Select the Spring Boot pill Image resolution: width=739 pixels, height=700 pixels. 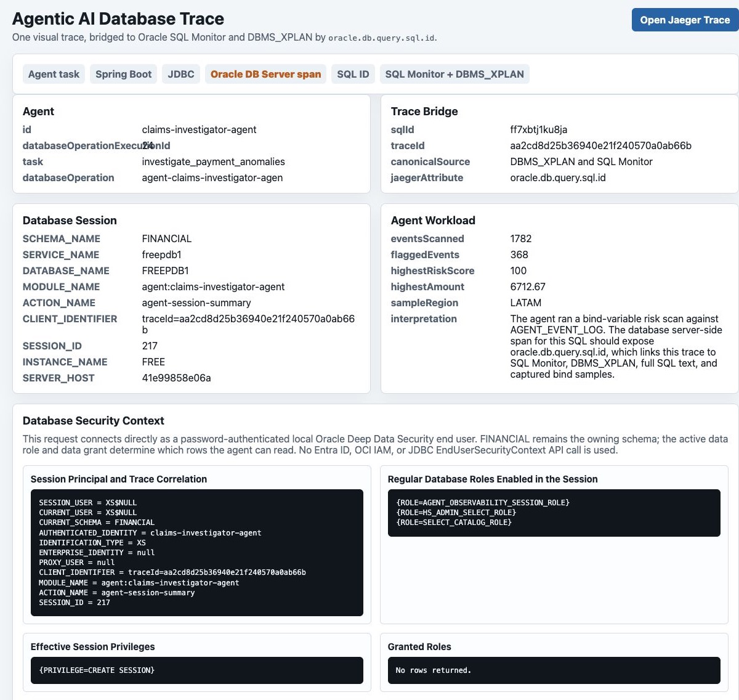click(x=123, y=74)
